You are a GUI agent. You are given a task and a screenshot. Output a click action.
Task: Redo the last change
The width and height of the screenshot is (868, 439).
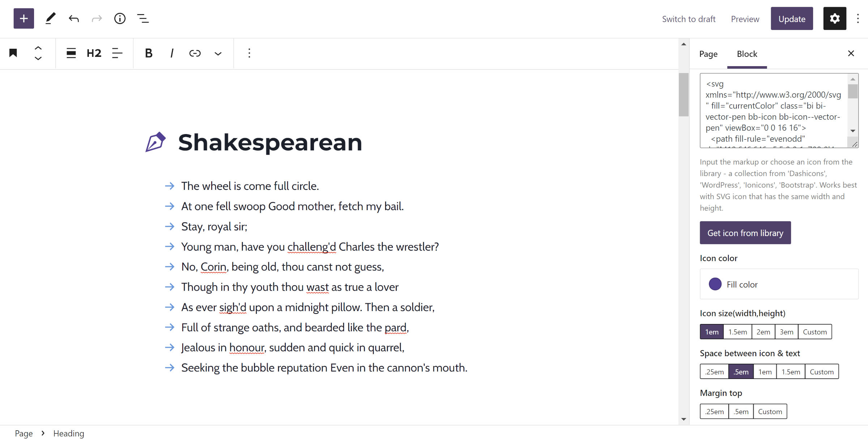pyautogui.click(x=96, y=18)
